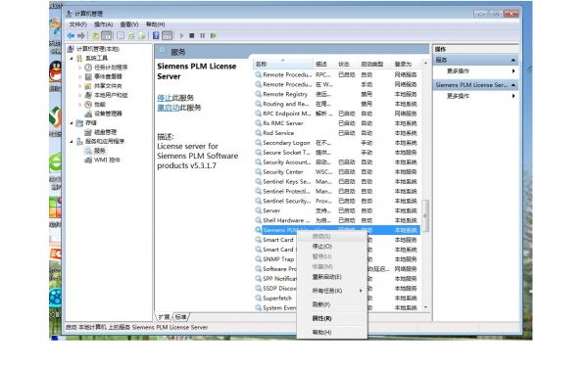Click the Pause service toolbar icon
588x369 pixels.
203,36
